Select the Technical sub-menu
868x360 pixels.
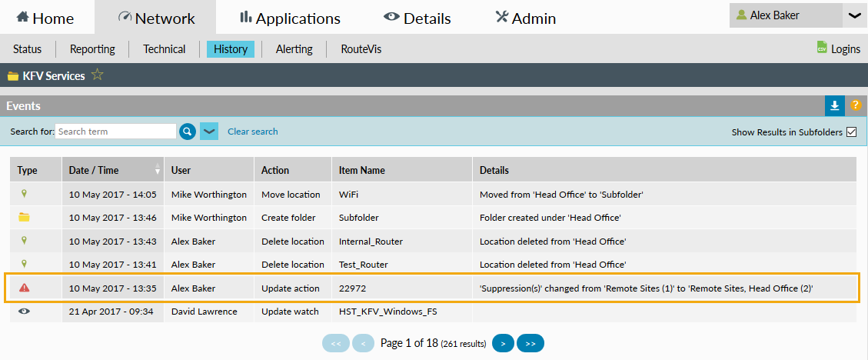(165, 49)
